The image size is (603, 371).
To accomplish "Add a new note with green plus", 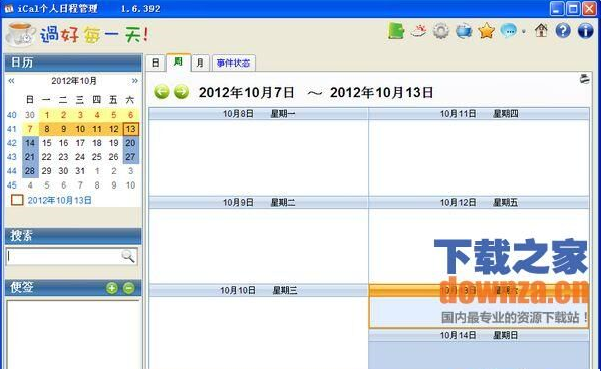I will tap(112, 288).
